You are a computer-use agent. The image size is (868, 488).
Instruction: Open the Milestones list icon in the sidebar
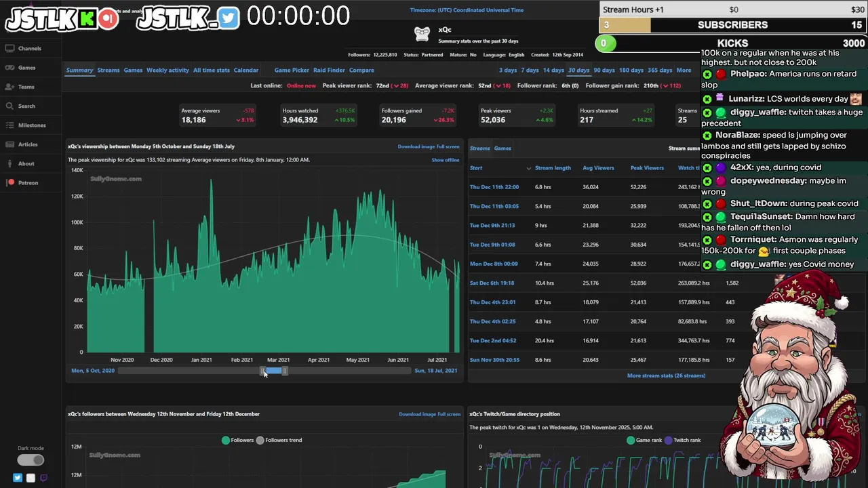click(9, 125)
